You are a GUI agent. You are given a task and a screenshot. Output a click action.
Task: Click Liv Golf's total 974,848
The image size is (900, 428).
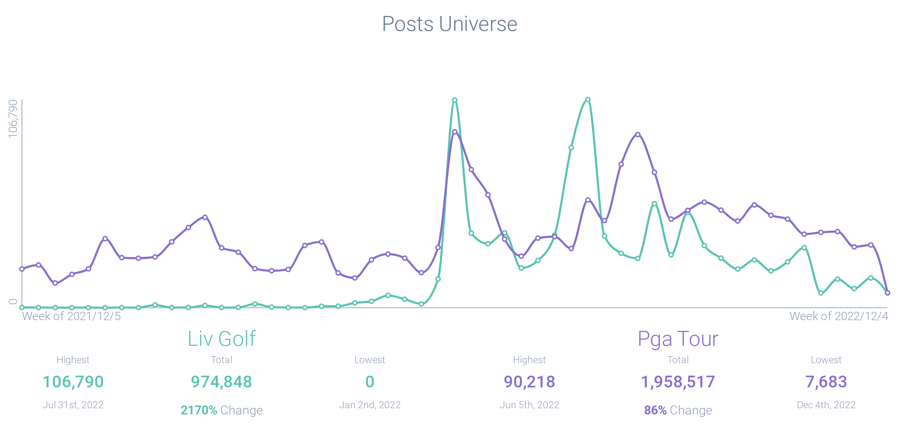coord(222,381)
